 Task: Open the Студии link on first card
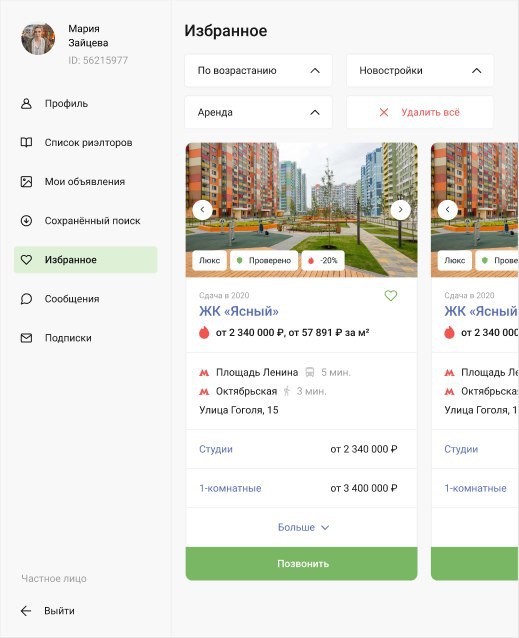tap(216, 449)
